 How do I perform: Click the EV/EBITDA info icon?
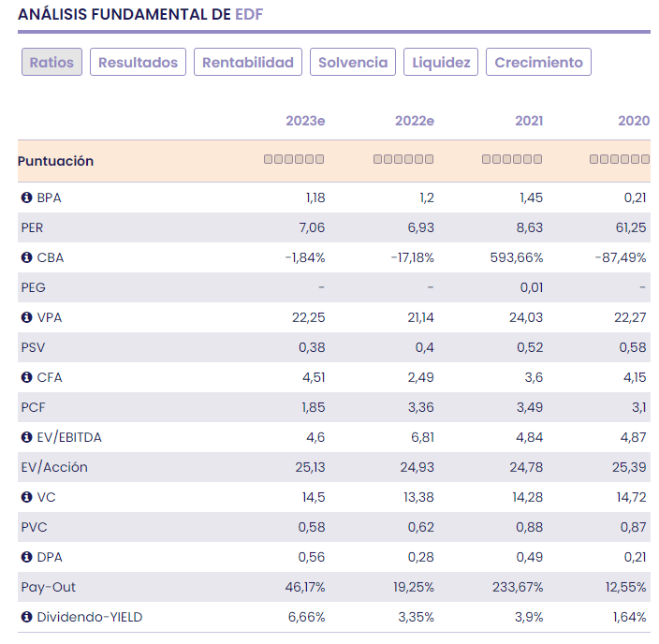(26, 437)
